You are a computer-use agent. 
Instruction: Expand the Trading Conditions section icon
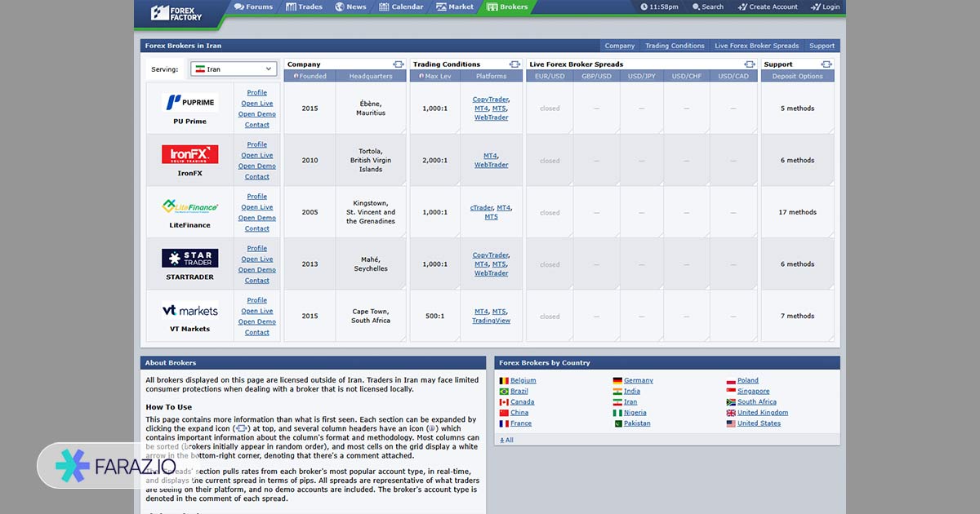coord(514,64)
